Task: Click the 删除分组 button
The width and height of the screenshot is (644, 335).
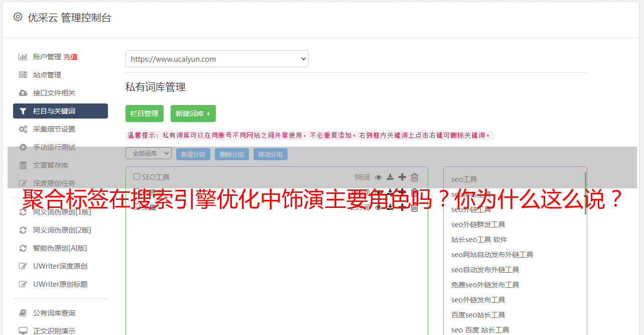Action: 232,154
